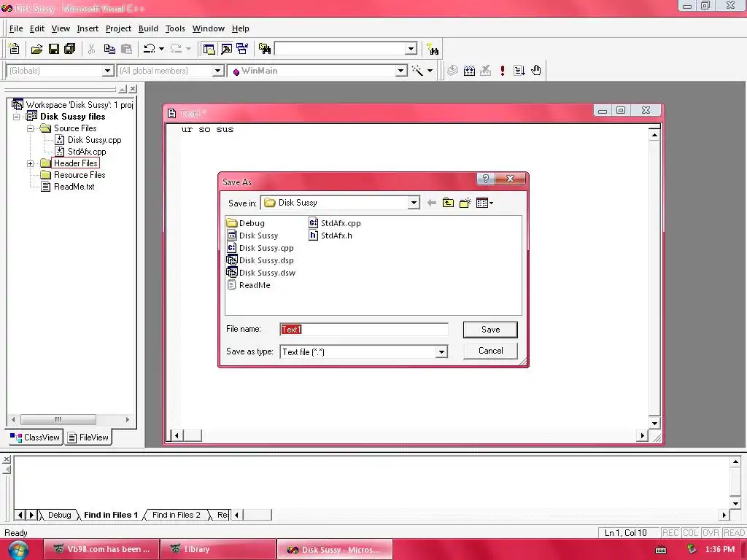Select ReadMe.txt in the workspace tree
The height and width of the screenshot is (560, 747).
[68, 187]
